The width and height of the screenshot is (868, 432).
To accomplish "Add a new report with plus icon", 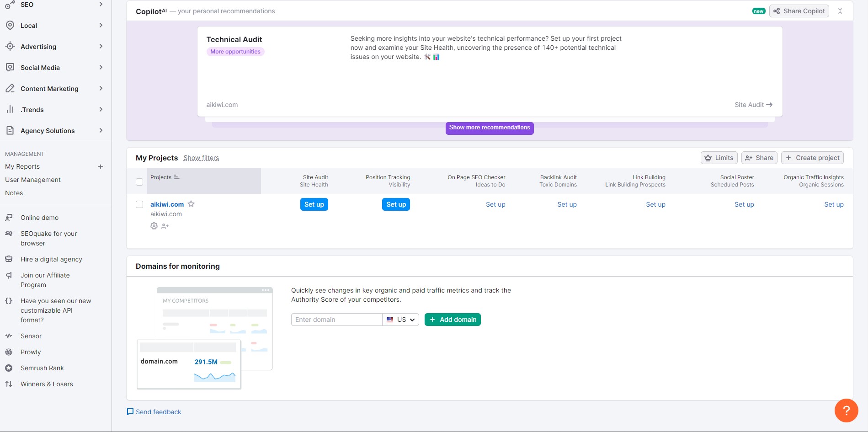I will (x=101, y=167).
